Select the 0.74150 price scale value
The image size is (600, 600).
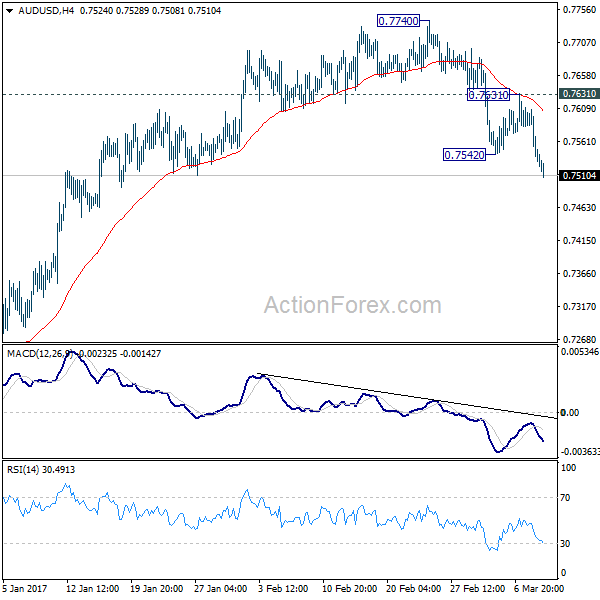pos(579,241)
